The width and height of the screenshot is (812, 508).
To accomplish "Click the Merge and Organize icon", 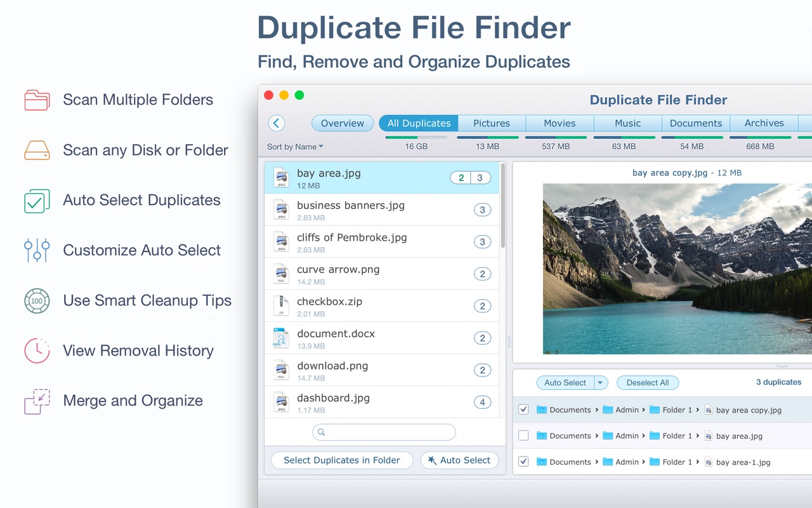I will coord(37,401).
